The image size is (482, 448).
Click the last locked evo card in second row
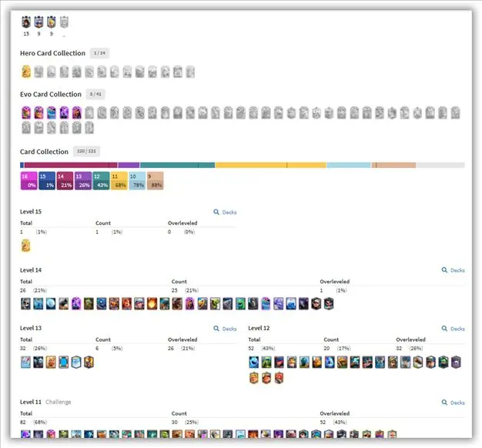coord(89,128)
